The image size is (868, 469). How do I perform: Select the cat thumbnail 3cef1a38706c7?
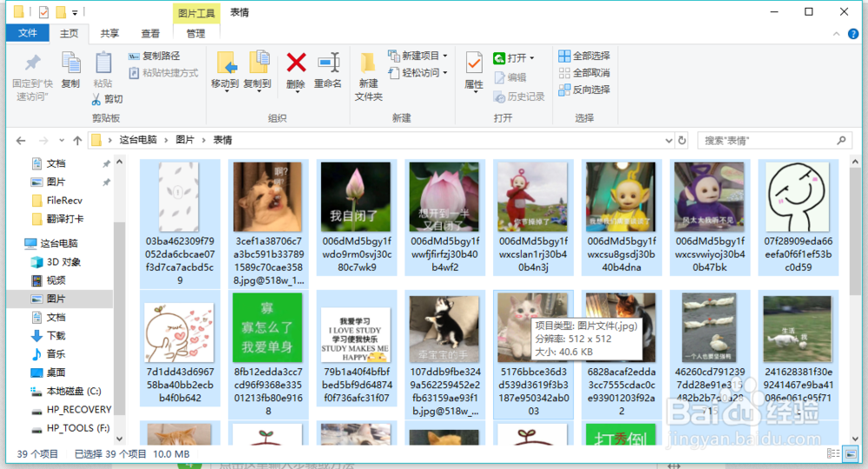[268, 196]
